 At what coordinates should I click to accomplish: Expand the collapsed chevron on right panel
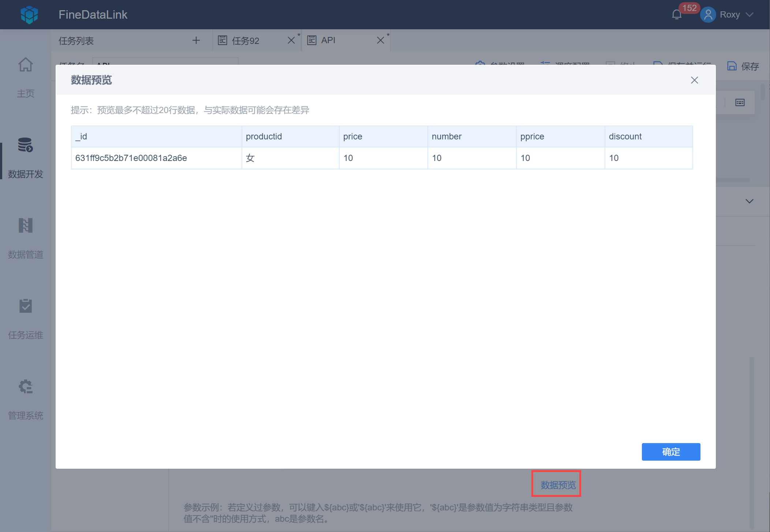[x=749, y=201]
